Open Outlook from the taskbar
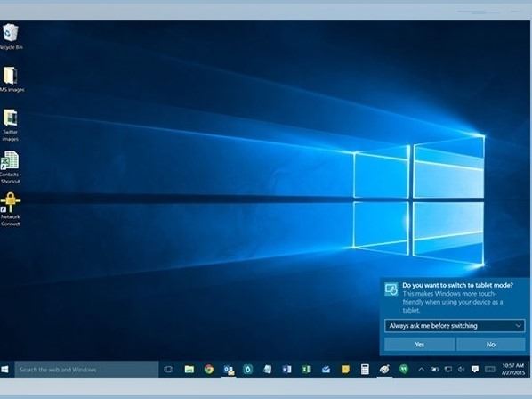 pos(229,370)
